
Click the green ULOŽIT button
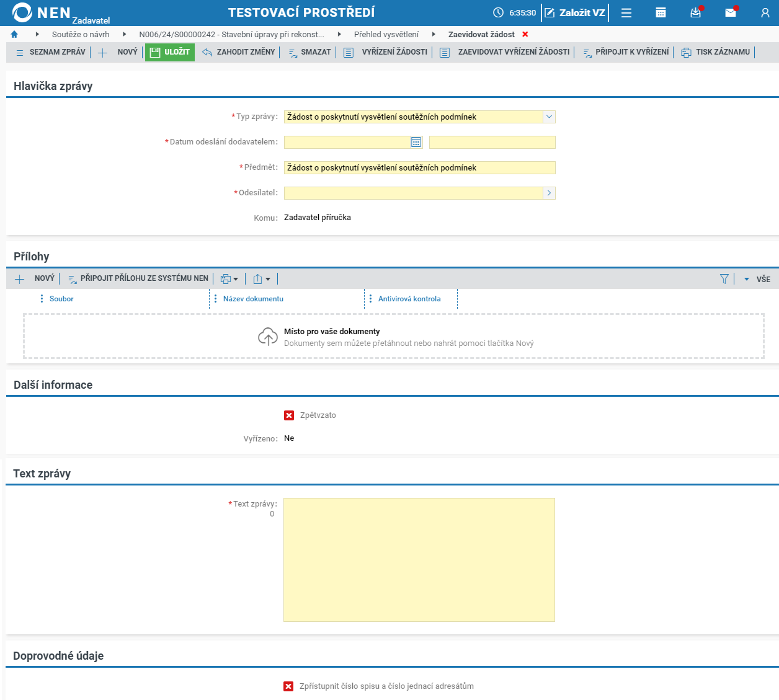[x=170, y=52]
